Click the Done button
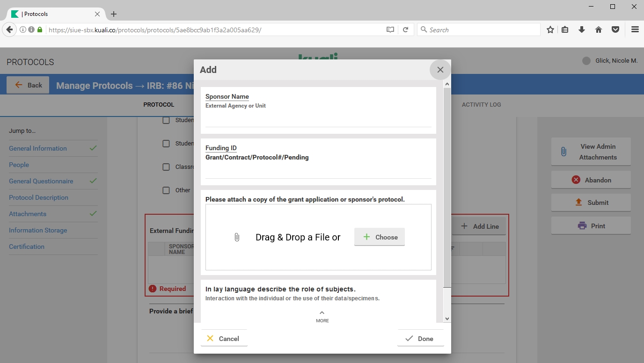Image resolution: width=644 pixels, height=363 pixels. [420, 339]
